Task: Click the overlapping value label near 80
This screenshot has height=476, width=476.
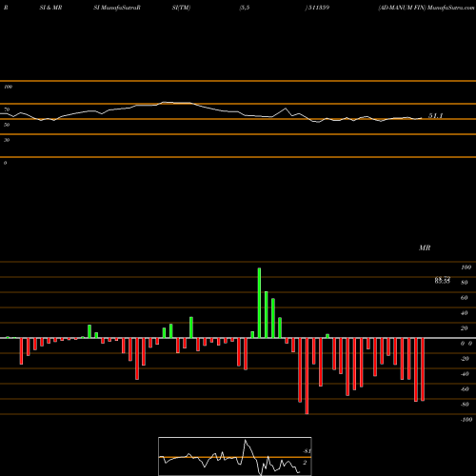Action: [443, 280]
